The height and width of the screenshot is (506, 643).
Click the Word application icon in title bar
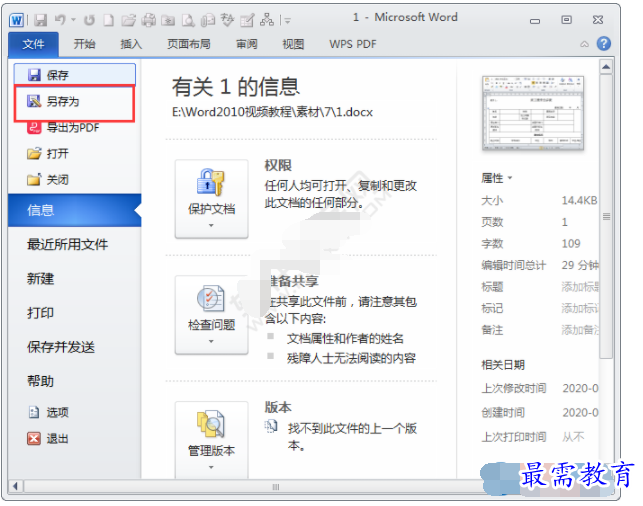pyautogui.click(x=17, y=20)
